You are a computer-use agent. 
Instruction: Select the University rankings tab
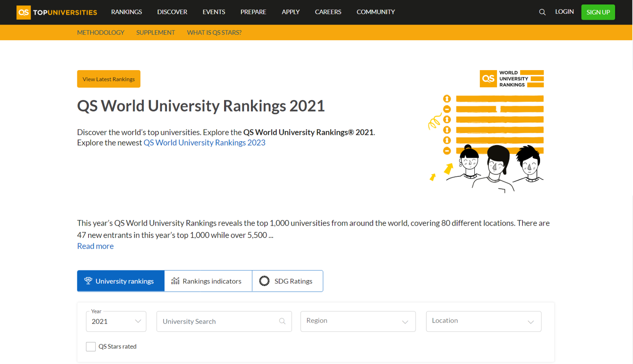click(121, 281)
